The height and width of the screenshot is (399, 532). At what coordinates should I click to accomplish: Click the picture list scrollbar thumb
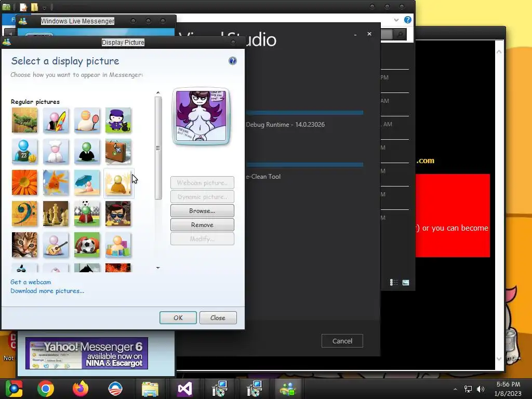point(158,148)
